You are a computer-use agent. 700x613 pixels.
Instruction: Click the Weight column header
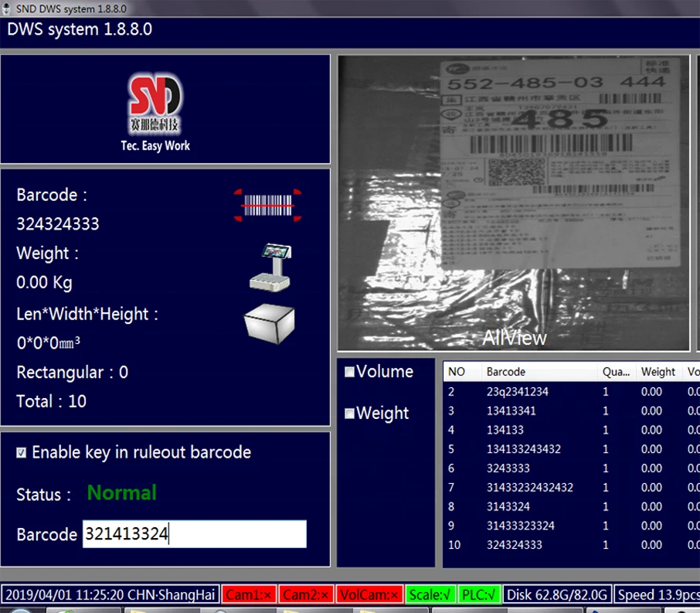pos(658,372)
